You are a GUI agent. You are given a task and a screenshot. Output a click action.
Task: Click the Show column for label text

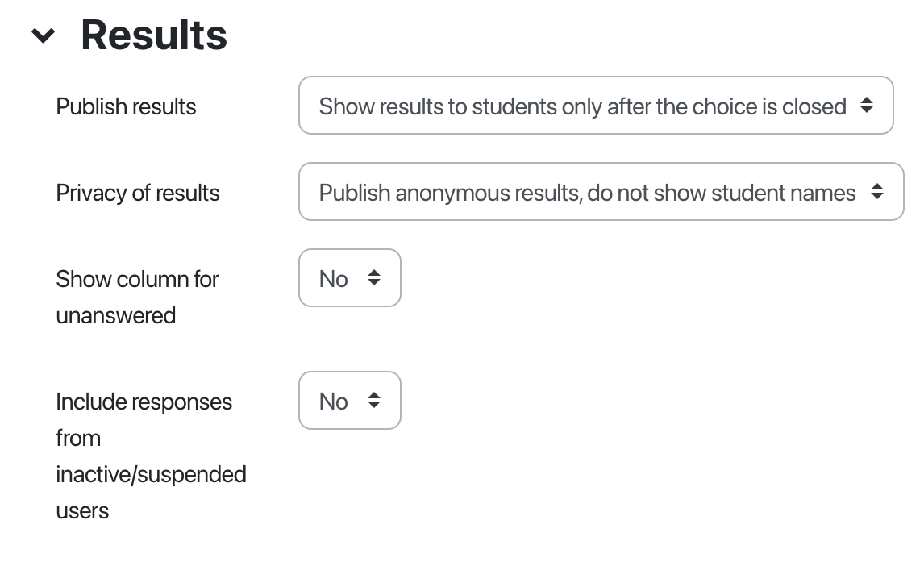pos(137,279)
